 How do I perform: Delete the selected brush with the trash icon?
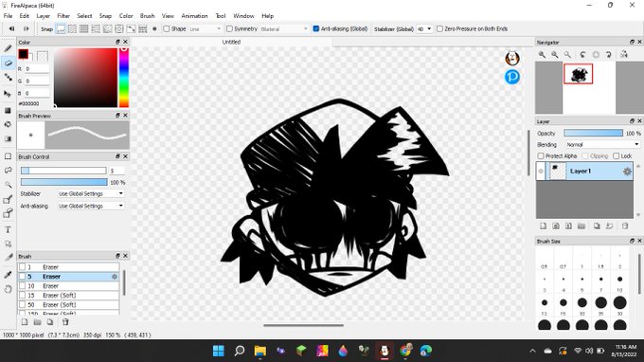point(65,322)
